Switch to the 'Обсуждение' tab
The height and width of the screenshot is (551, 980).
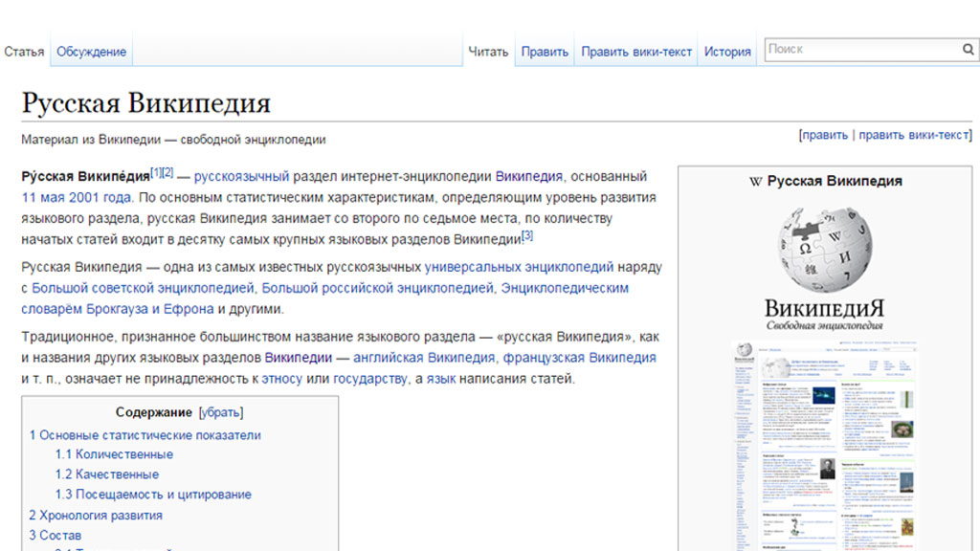point(91,52)
